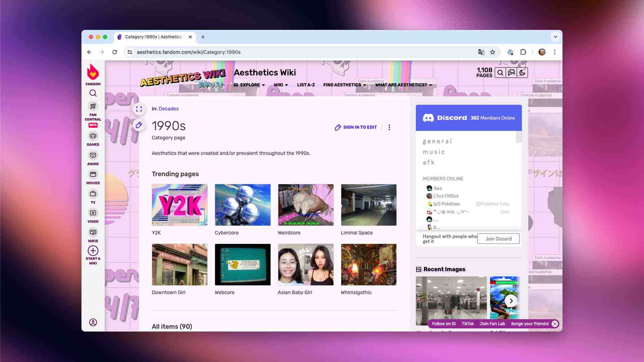Click Discord member (.fm) FMBot
644x362 pixels.
point(442,196)
